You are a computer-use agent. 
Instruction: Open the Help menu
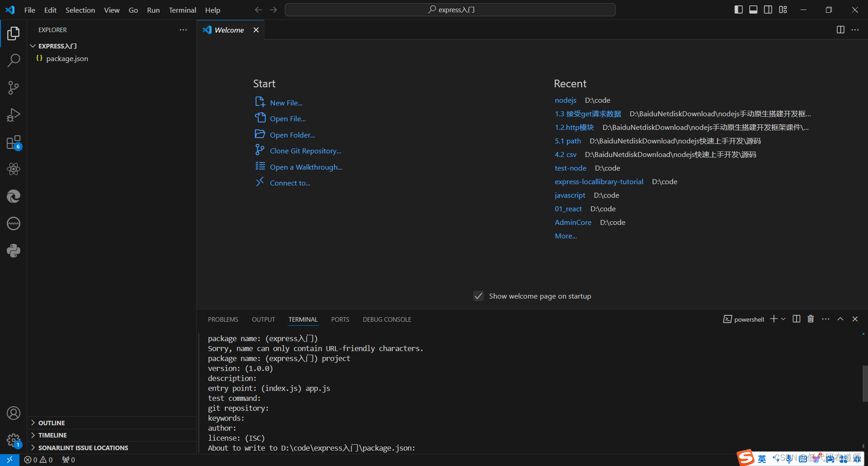pyautogui.click(x=212, y=10)
